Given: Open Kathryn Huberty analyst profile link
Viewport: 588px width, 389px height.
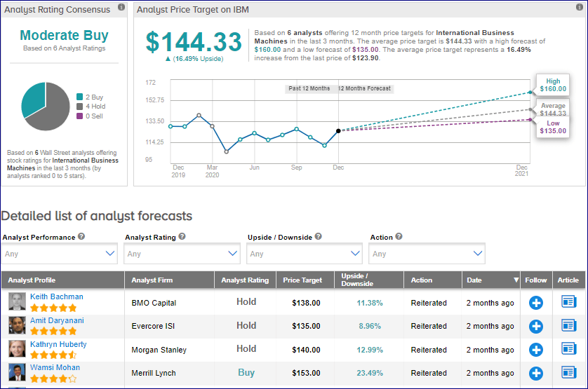Looking at the screenshot, I should [x=58, y=344].
